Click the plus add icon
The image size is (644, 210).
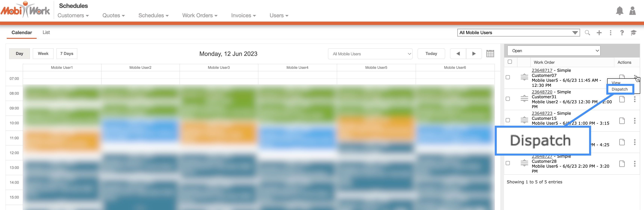[599, 33]
